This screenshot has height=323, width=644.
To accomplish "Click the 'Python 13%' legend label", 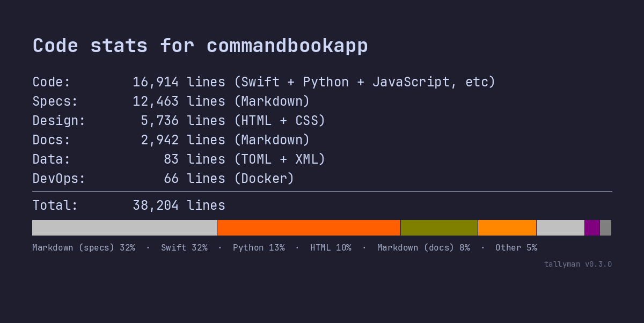I will (259, 247).
